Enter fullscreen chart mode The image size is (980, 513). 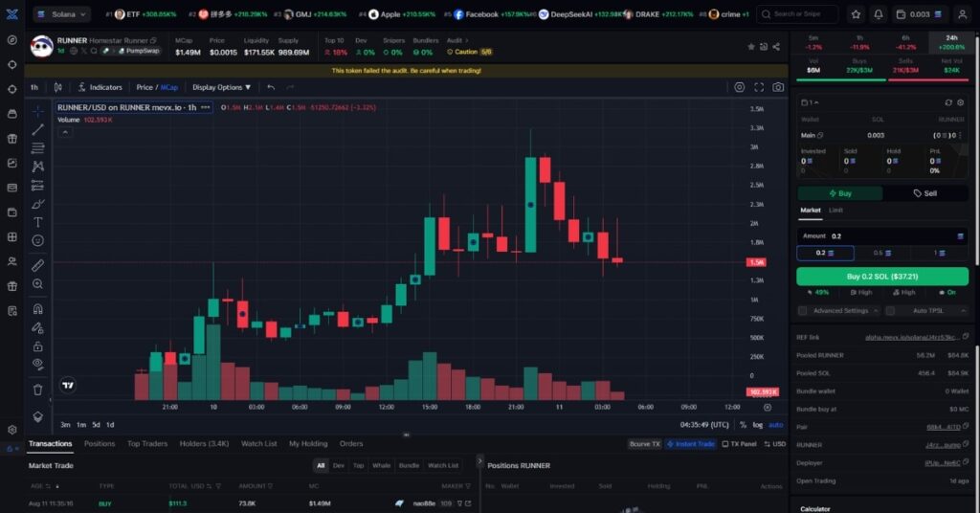[x=759, y=87]
